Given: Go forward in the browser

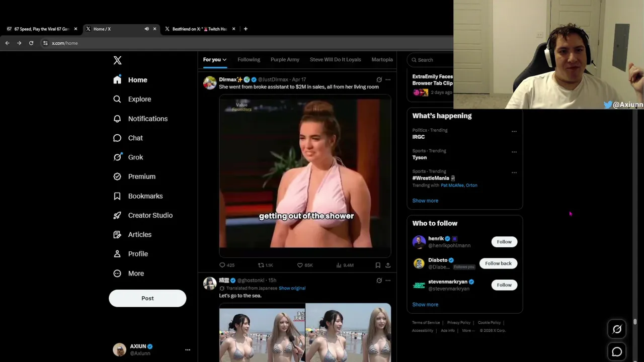Looking at the screenshot, I should point(19,43).
